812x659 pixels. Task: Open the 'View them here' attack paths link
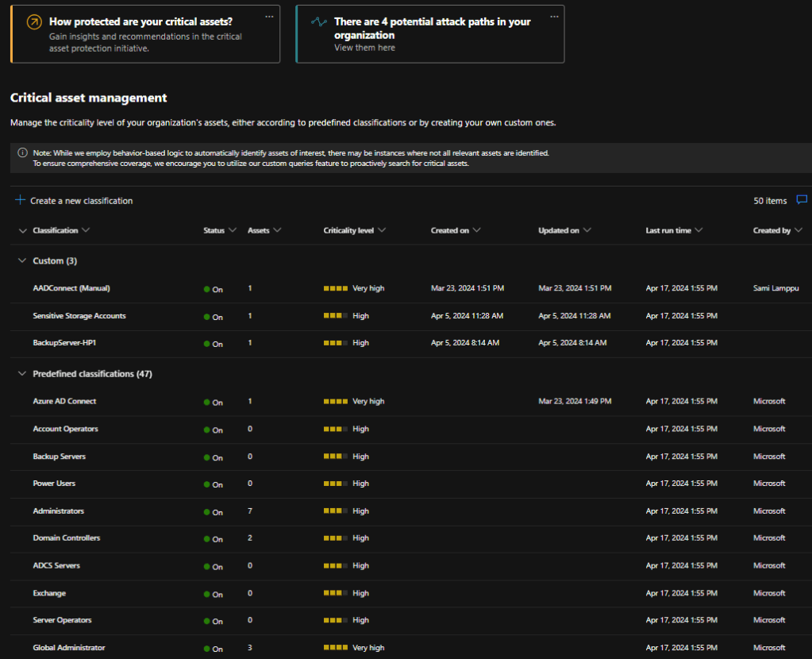tap(364, 48)
